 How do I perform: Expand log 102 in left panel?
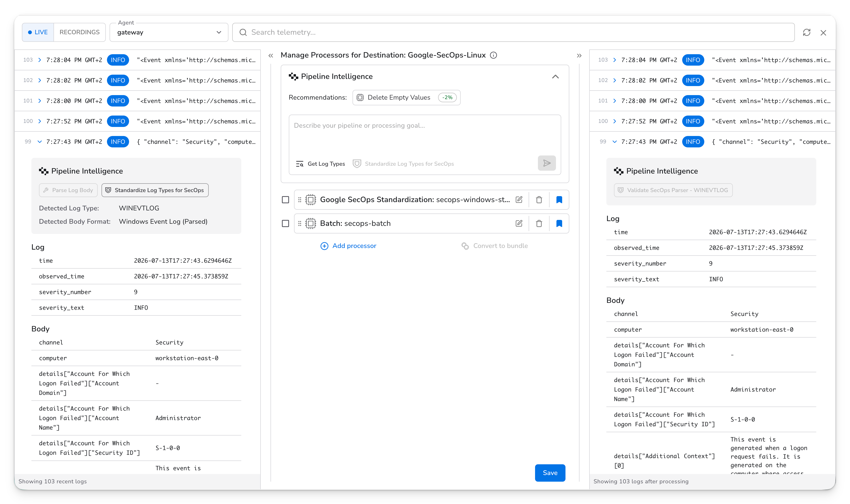click(x=39, y=81)
